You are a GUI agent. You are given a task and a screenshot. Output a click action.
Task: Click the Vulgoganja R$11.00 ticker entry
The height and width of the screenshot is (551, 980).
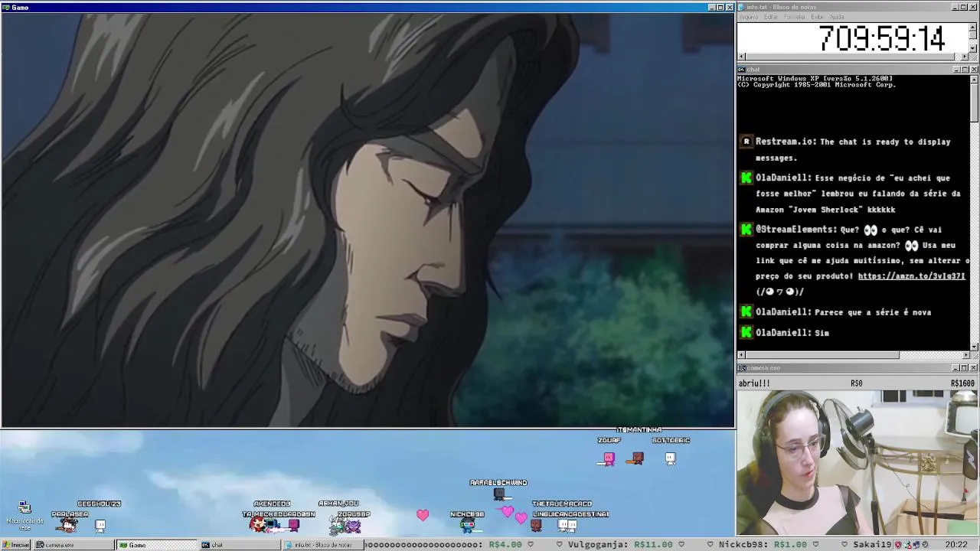[622, 545]
